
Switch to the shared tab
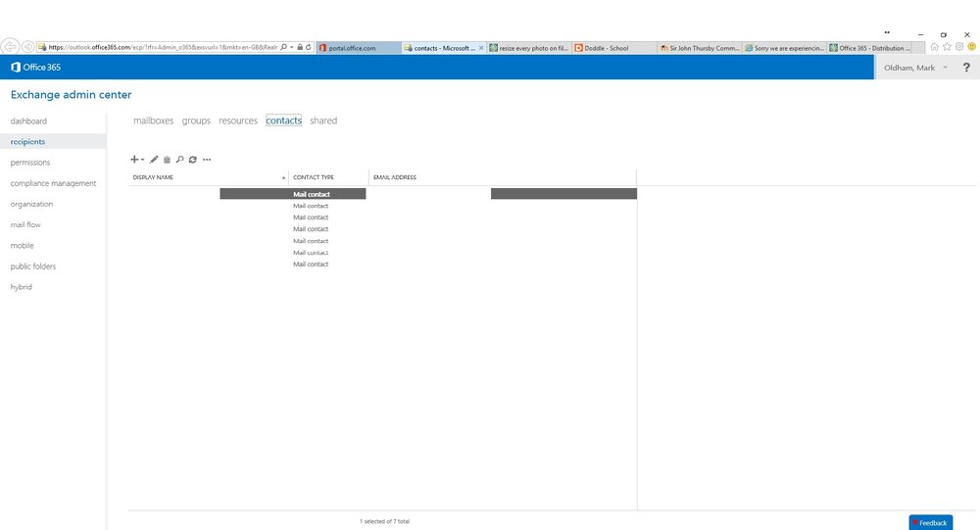[323, 120]
